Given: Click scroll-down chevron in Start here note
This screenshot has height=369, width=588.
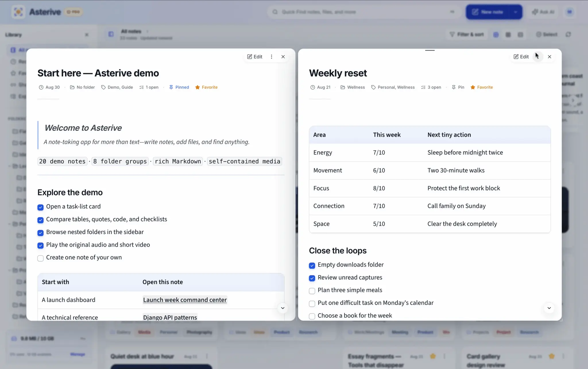Looking at the screenshot, I should 283,308.
